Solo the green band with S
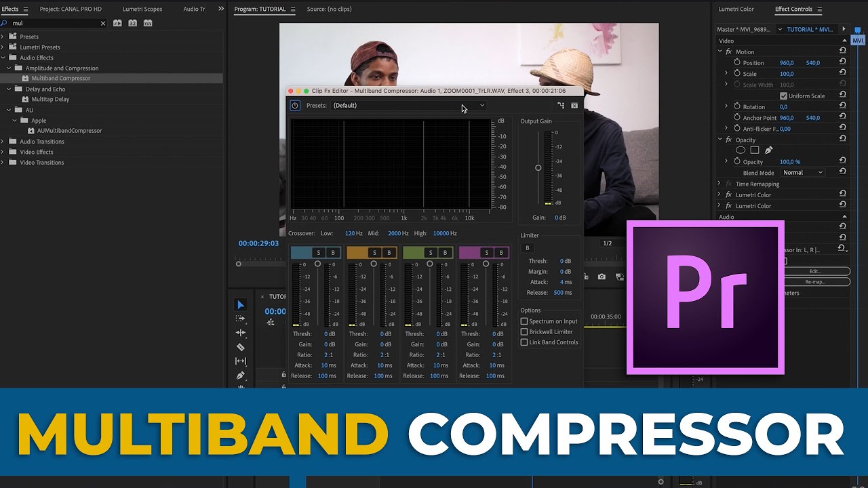 [430, 253]
